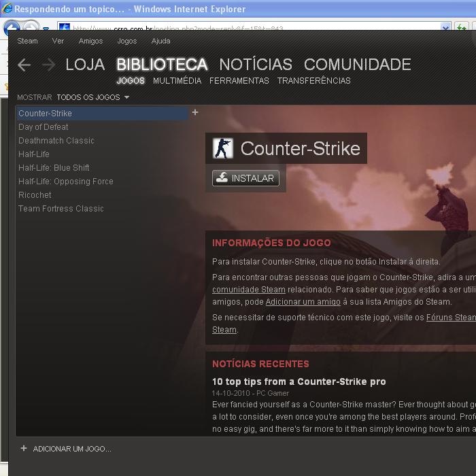The image size is (476, 476).
Task: Select Counter-Strike in game list
Action: [x=102, y=114]
